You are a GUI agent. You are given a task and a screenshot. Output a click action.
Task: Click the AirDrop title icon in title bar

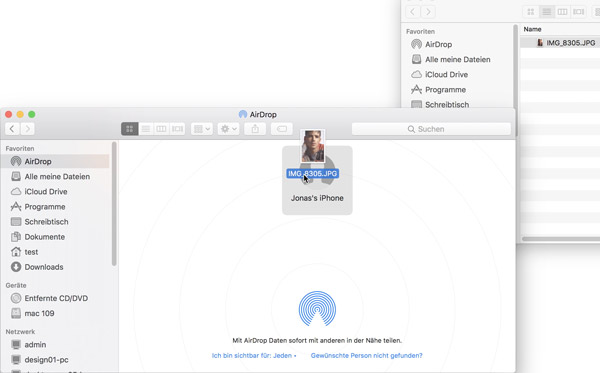(243, 114)
